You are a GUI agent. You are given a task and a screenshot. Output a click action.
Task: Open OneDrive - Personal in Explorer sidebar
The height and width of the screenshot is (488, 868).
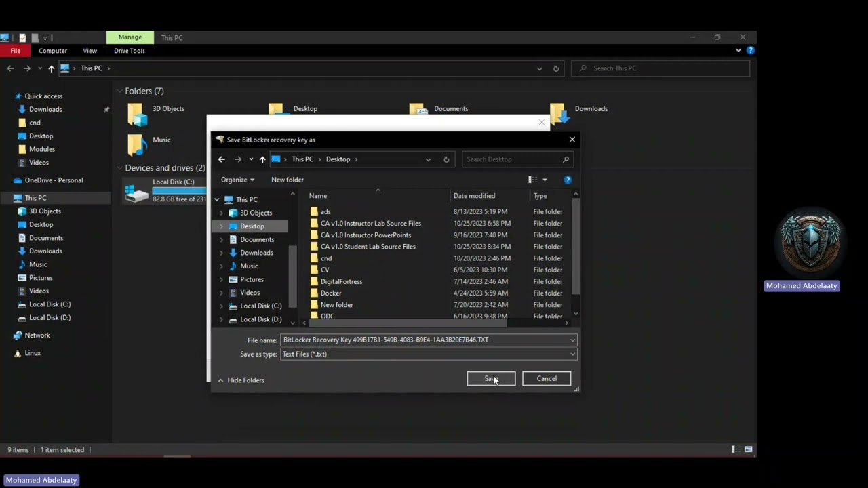(x=54, y=180)
